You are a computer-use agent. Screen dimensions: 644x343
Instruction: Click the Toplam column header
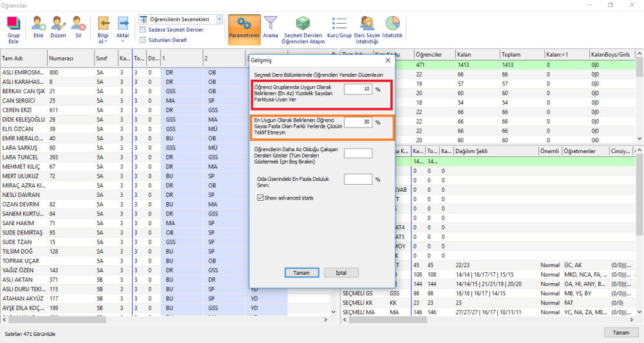pyautogui.click(x=522, y=55)
